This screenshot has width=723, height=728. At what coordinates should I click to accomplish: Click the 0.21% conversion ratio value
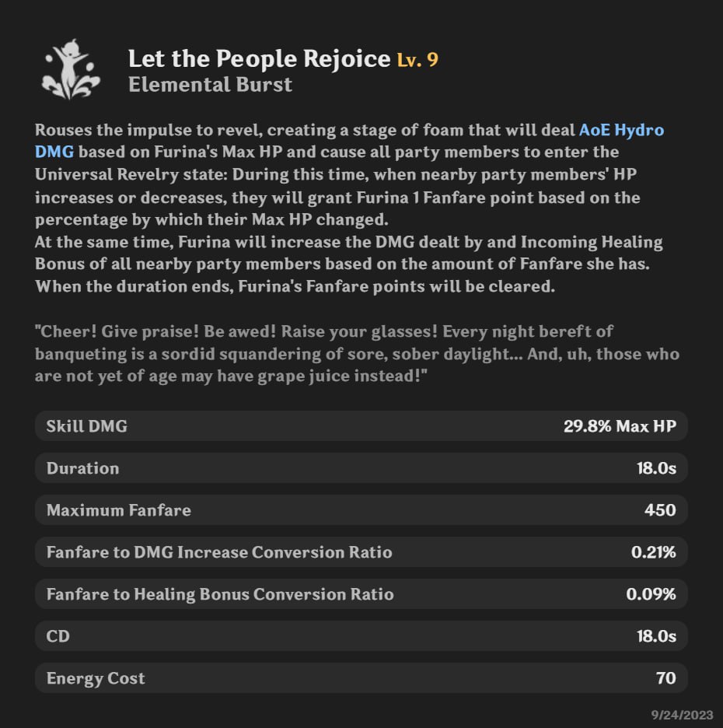[653, 552]
